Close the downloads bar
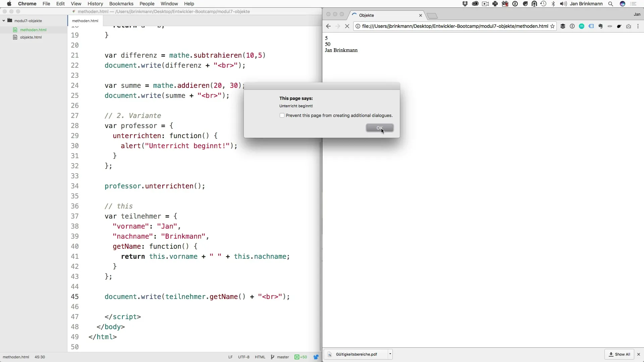The width and height of the screenshot is (644, 362). click(x=639, y=354)
